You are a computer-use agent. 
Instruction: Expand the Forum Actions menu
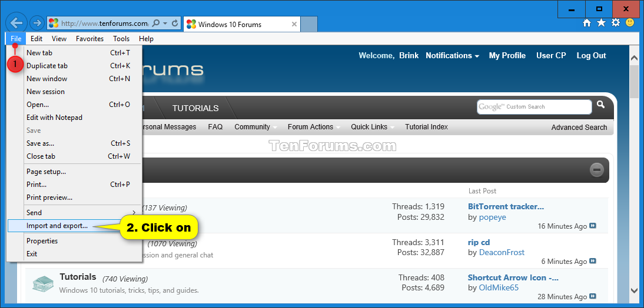[314, 127]
